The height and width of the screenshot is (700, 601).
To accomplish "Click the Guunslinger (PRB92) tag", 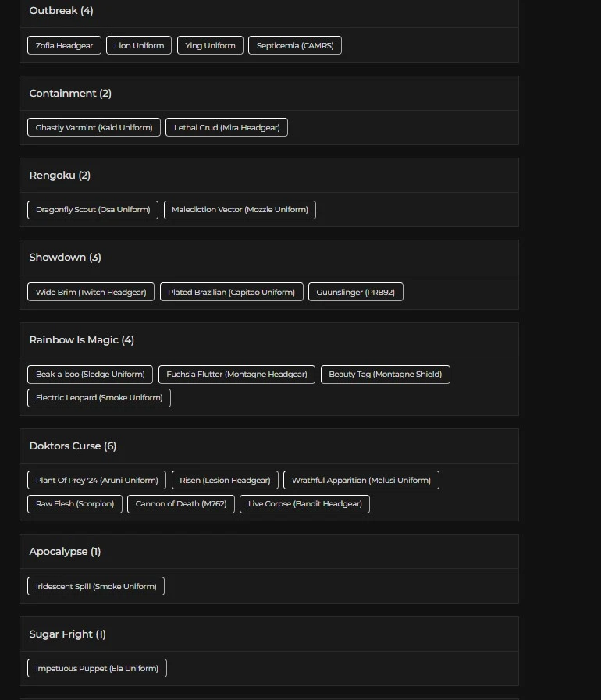I will tap(355, 293).
